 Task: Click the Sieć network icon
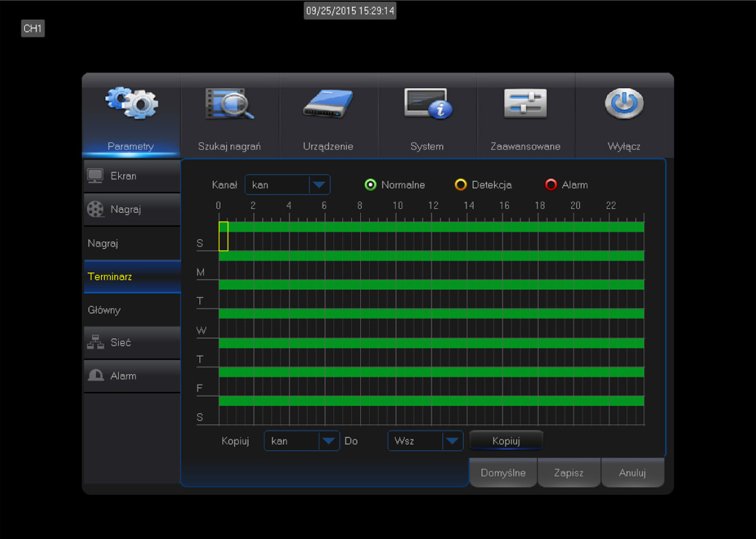pos(95,342)
